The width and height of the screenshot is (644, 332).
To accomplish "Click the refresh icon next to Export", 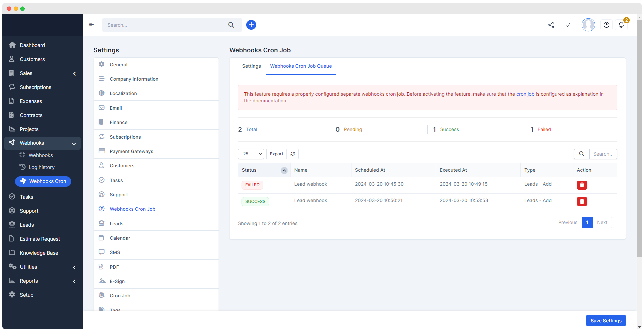I will tap(292, 154).
